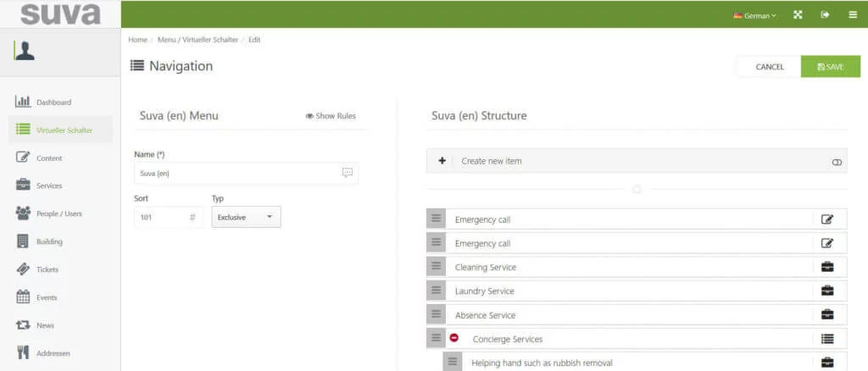The width and height of the screenshot is (868, 371).
Task: Open the Typ Exclusive dropdown
Action: coord(246,217)
